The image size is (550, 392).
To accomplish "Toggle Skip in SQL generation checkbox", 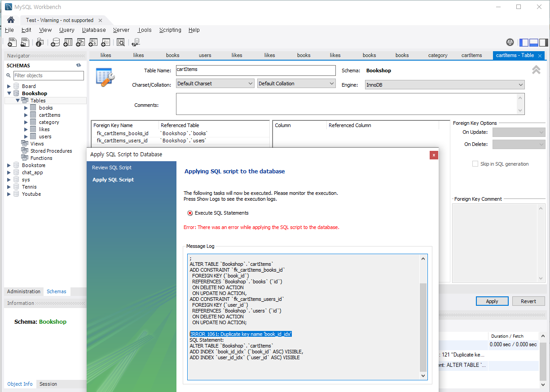I will (x=475, y=164).
